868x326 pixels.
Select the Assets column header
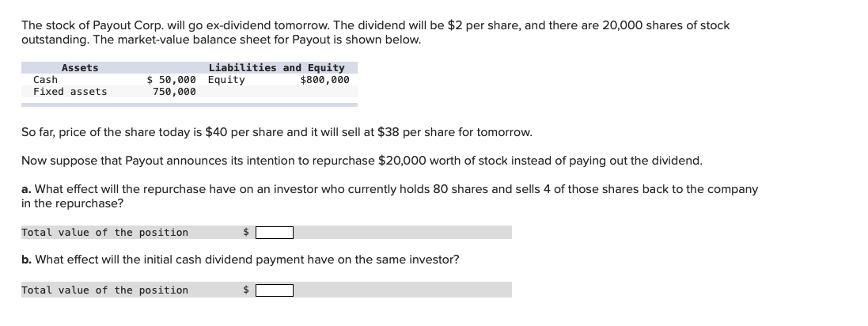(80, 67)
